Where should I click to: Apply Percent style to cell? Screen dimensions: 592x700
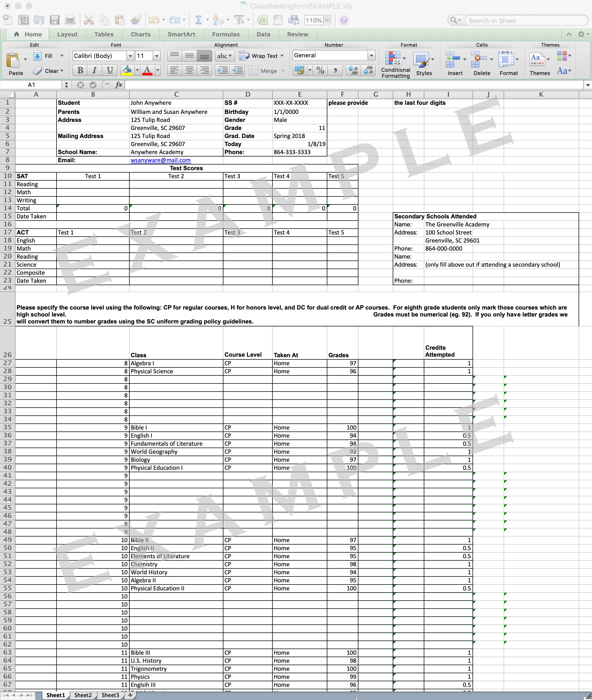pos(320,70)
